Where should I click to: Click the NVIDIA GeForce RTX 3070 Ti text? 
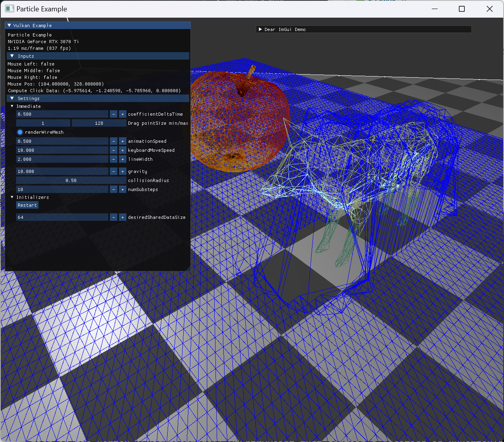pos(43,42)
